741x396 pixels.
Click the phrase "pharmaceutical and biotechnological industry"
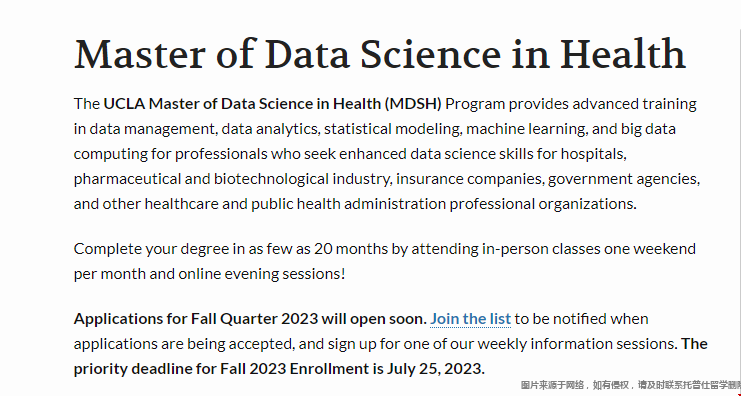(231, 179)
